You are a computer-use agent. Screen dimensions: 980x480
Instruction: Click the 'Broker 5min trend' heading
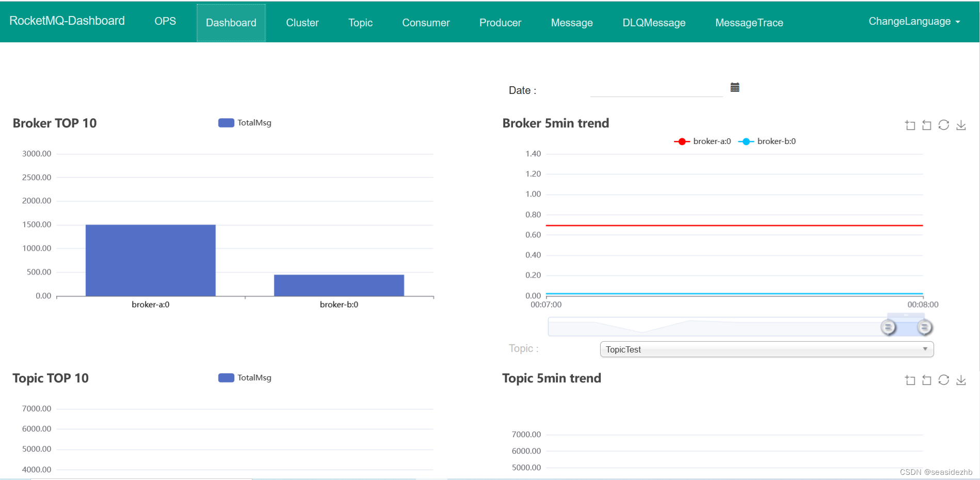[x=556, y=123]
